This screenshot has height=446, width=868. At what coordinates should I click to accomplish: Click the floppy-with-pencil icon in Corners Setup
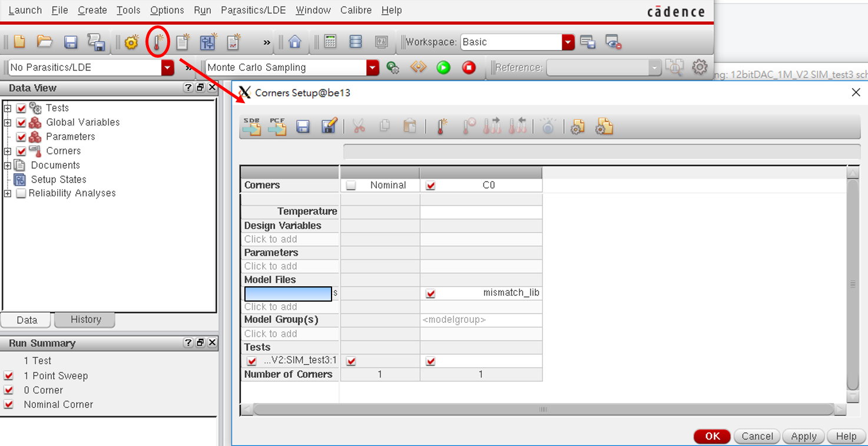(x=329, y=126)
